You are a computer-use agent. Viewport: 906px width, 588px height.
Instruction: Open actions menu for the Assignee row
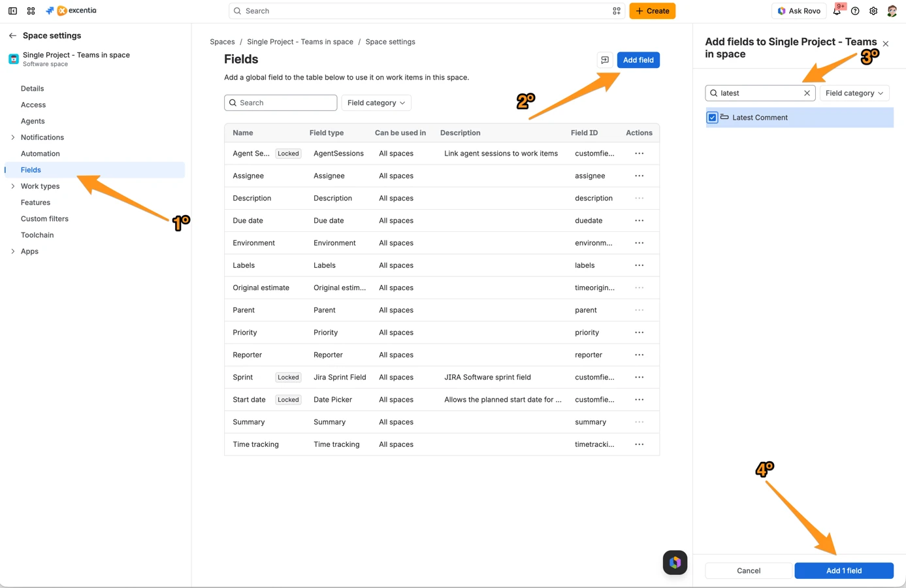coord(639,176)
